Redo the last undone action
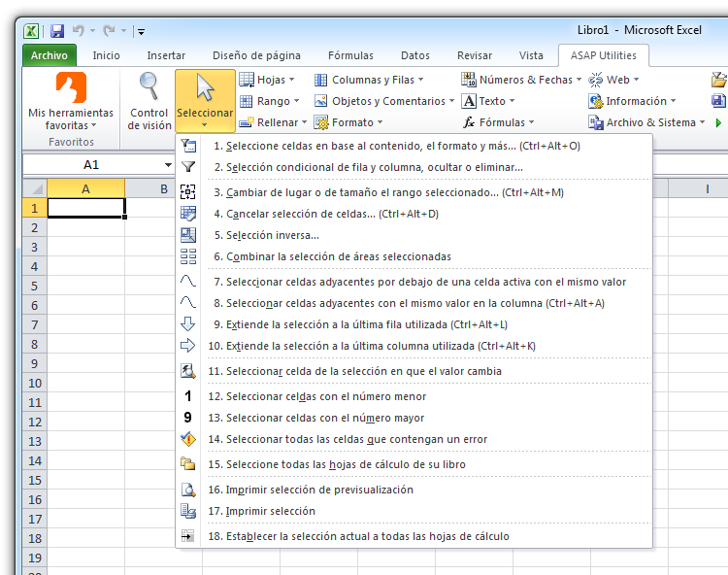Viewport: 728px width, 575px height. click(x=109, y=31)
